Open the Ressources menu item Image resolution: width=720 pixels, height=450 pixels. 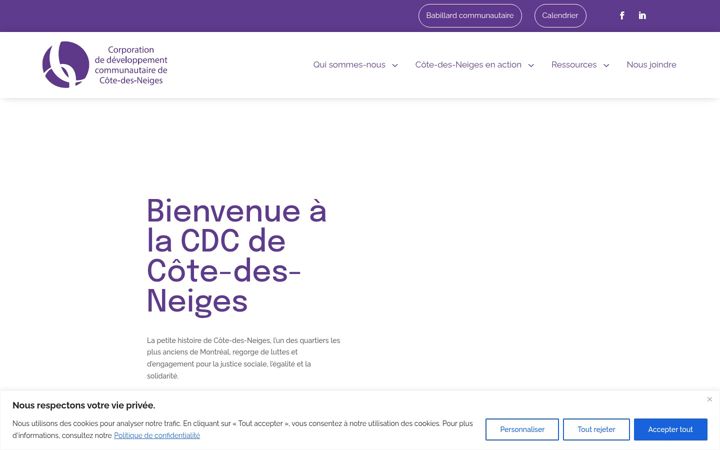tap(574, 65)
